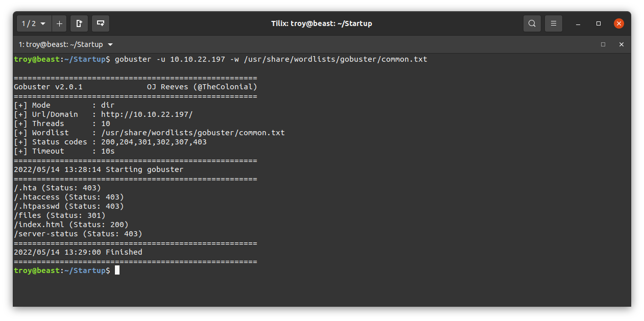The width and height of the screenshot is (644, 321).
Task: Open the terminal search magnifier icon
Action: click(532, 23)
